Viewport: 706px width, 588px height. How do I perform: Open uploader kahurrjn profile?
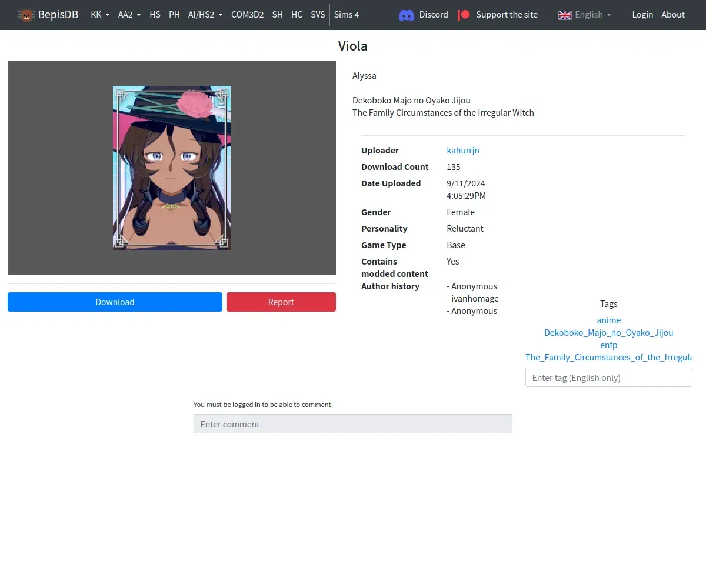[463, 151]
